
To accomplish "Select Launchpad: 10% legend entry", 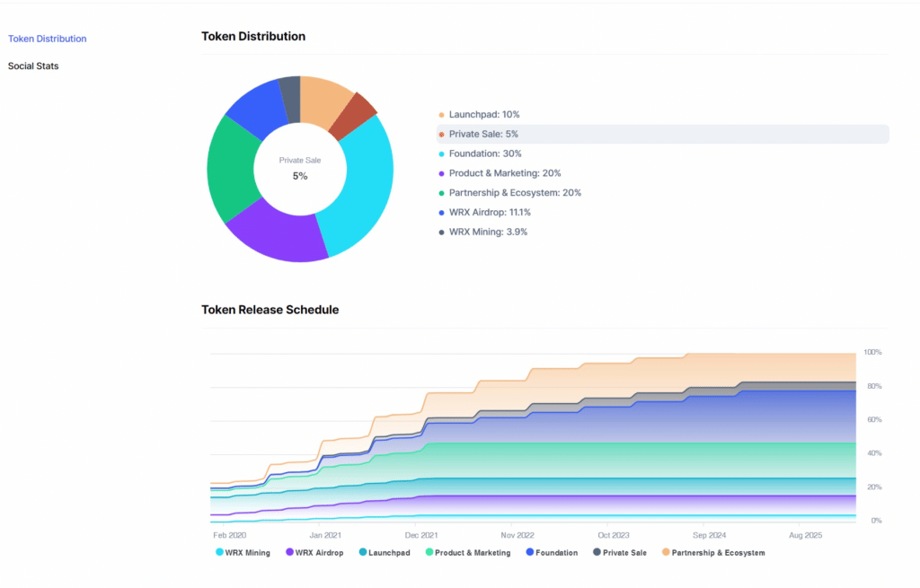I will (483, 115).
